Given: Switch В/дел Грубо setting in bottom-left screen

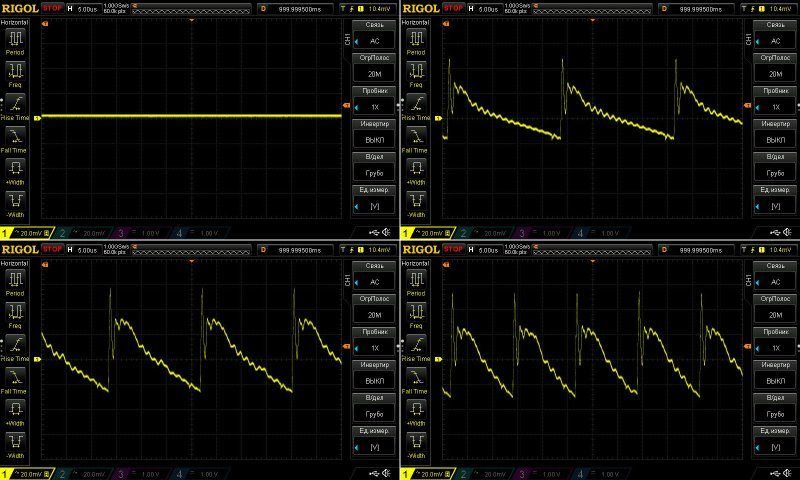Looking at the screenshot, I should pyautogui.click(x=374, y=407).
